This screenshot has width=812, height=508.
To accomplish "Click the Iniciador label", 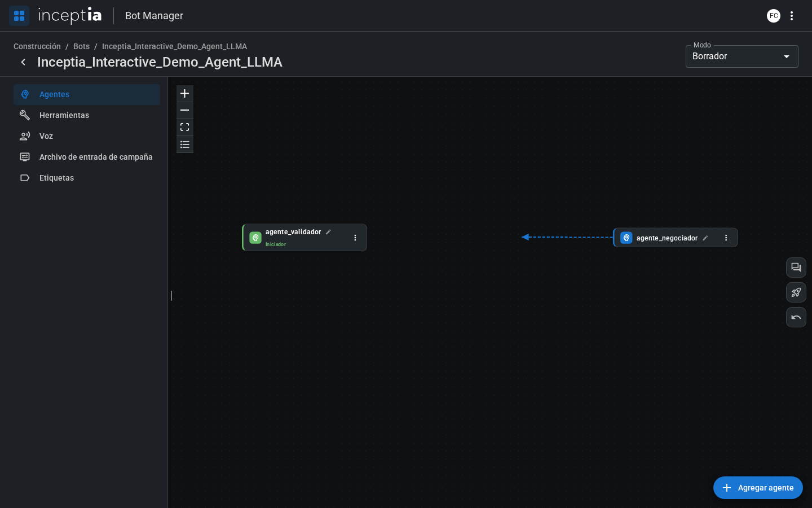I will point(276,244).
